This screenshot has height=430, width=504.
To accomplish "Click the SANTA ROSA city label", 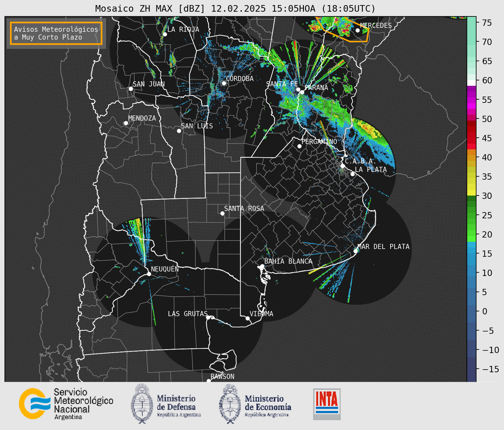I will pos(244,208).
